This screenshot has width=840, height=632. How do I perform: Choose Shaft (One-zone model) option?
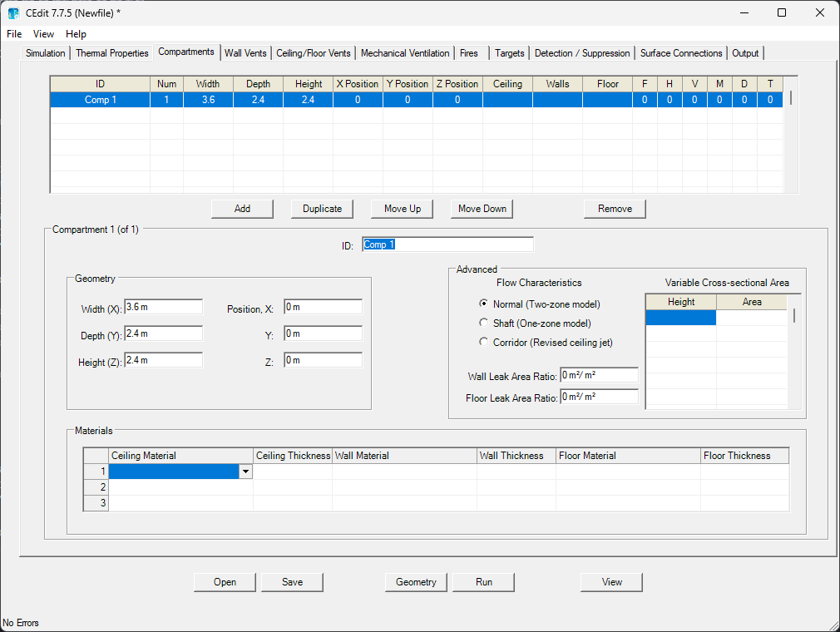pyautogui.click(x=484, y=323)
